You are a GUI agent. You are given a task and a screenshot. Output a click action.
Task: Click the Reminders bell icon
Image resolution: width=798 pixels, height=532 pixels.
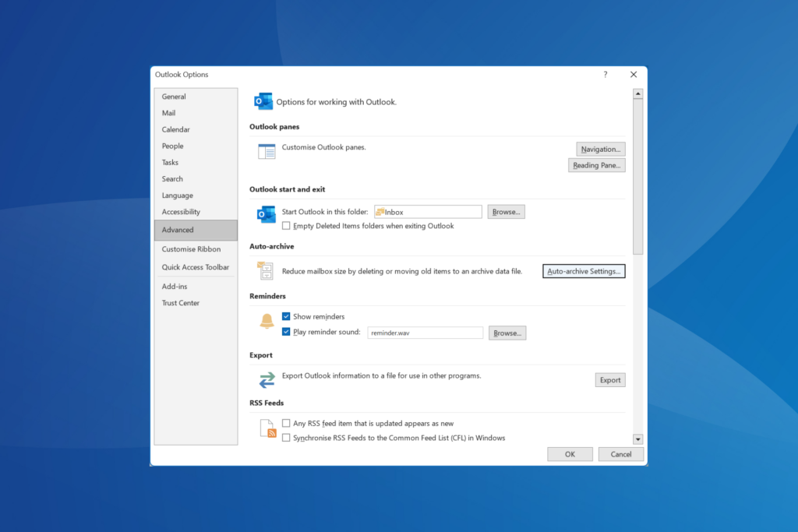(x=267, y=321)
